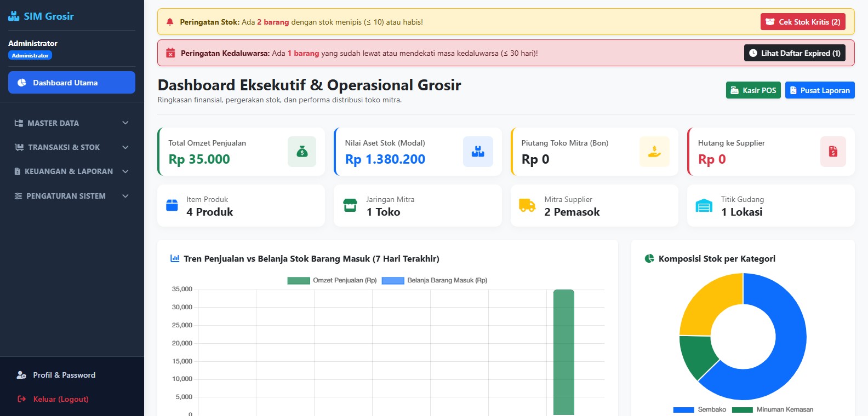The height and width of the screenshot is (416, 868).
Task: Click the green store icon beside Jaringan Mitra
Action: click(350, 205)
